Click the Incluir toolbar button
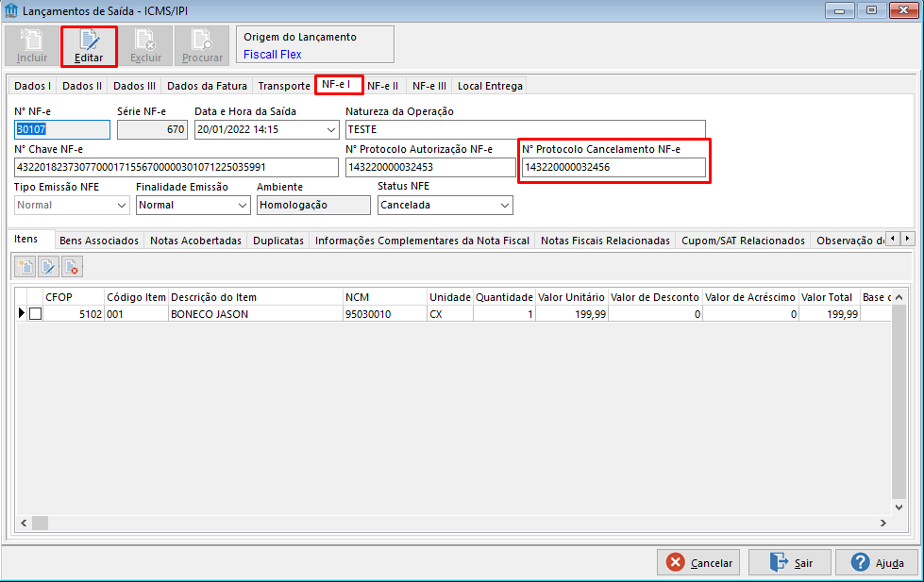Screen dimensions: 924x582 (32, 46)
